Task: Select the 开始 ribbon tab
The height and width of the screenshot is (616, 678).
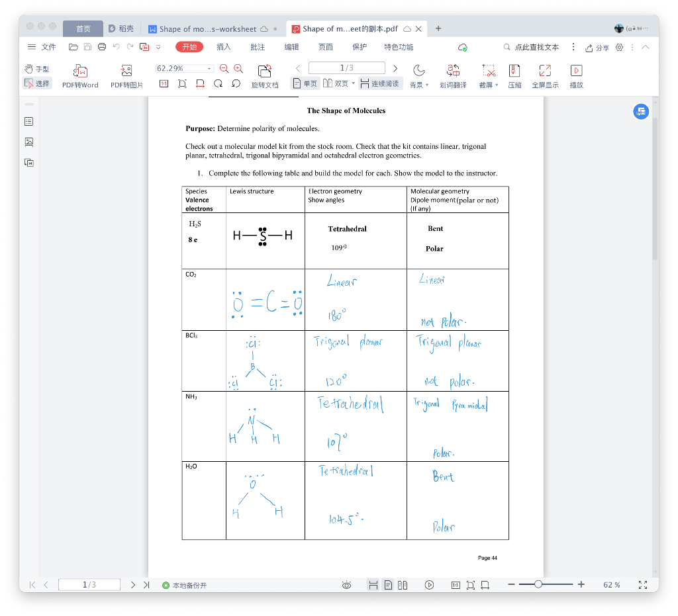Action: (x=189, y=47)
